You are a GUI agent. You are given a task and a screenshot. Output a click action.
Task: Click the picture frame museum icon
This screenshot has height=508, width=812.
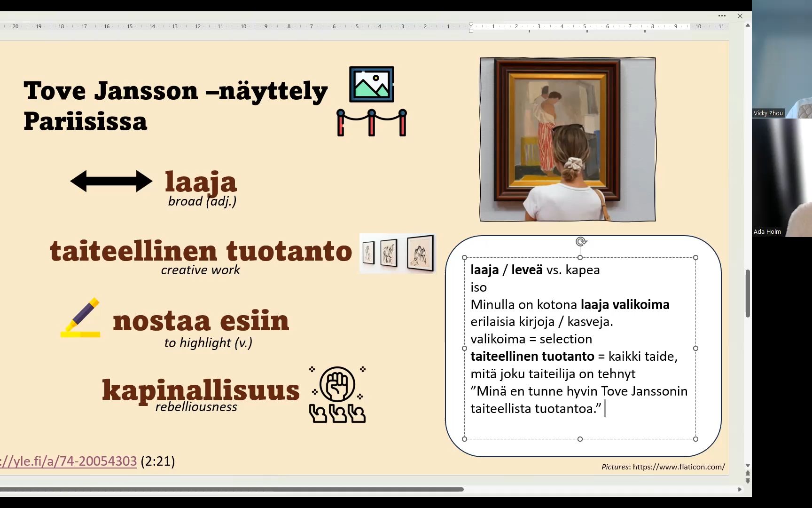pyautogui.click(x=372, y=101)
